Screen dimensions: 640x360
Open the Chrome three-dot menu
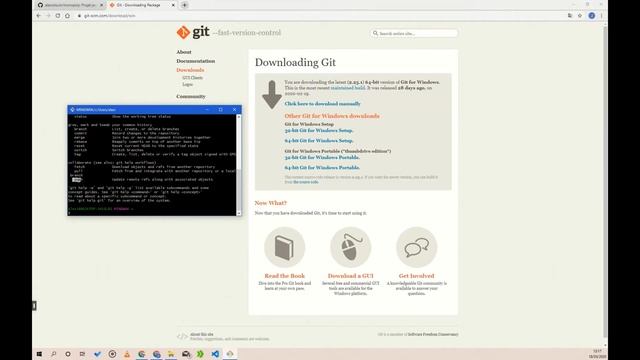(x=601, y=16)
